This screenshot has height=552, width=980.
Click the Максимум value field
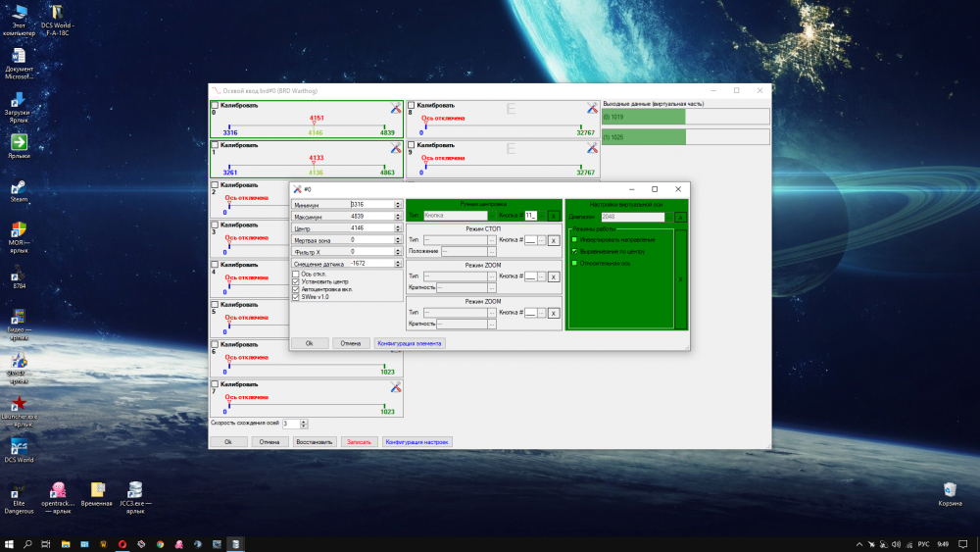(x=370, y=216)
